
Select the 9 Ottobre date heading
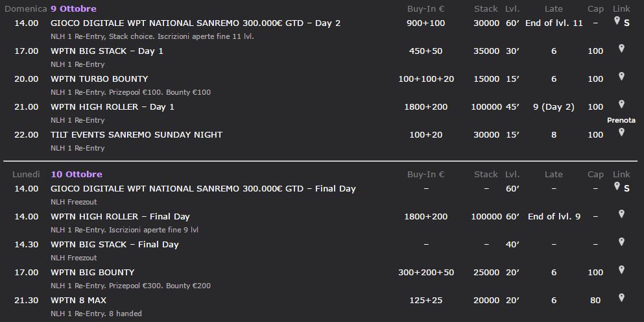(x=73, y=8)
